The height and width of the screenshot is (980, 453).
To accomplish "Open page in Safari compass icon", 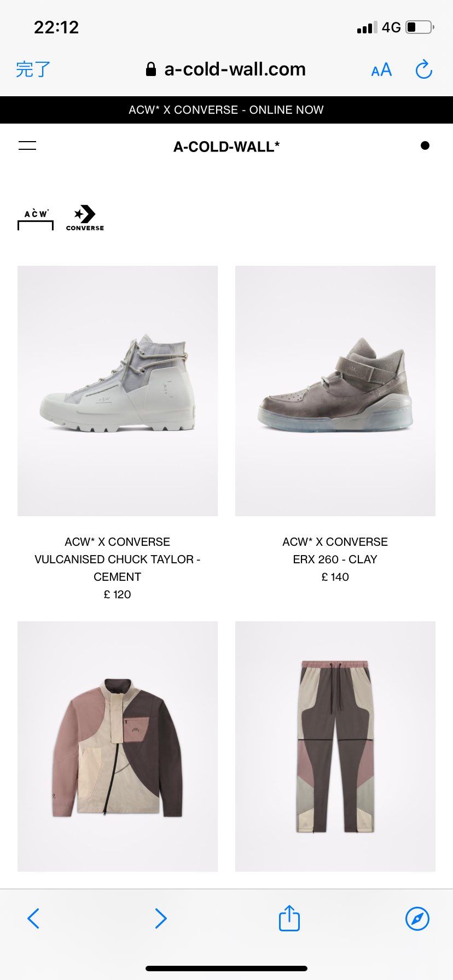I will pyautogui.click(x=417, y=918).
